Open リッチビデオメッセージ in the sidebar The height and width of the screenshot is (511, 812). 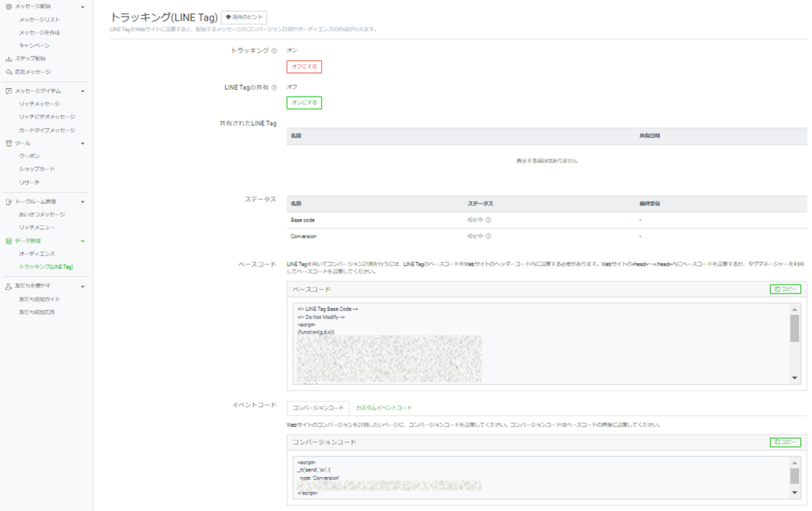(x=47, y=117)
